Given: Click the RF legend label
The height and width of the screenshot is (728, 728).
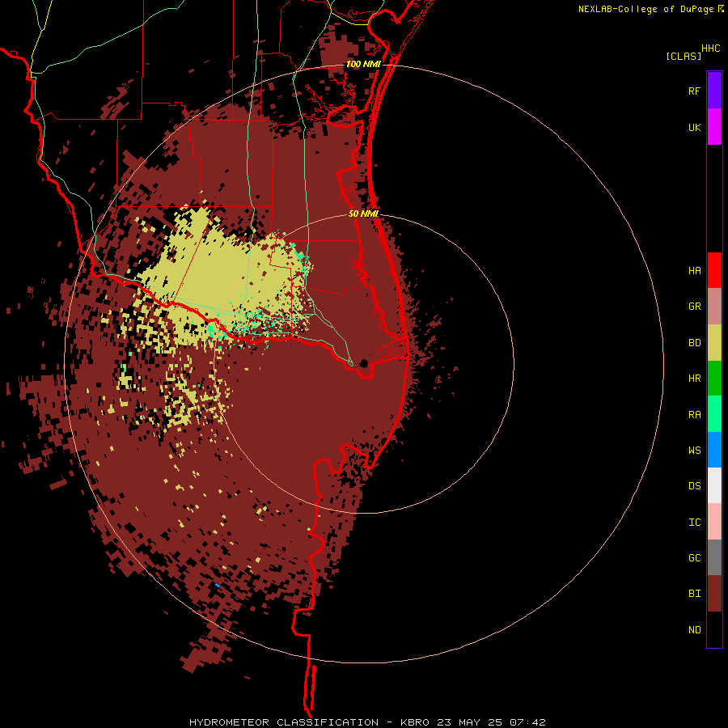Looking at the screenshot, I should (x=694, y=91).
